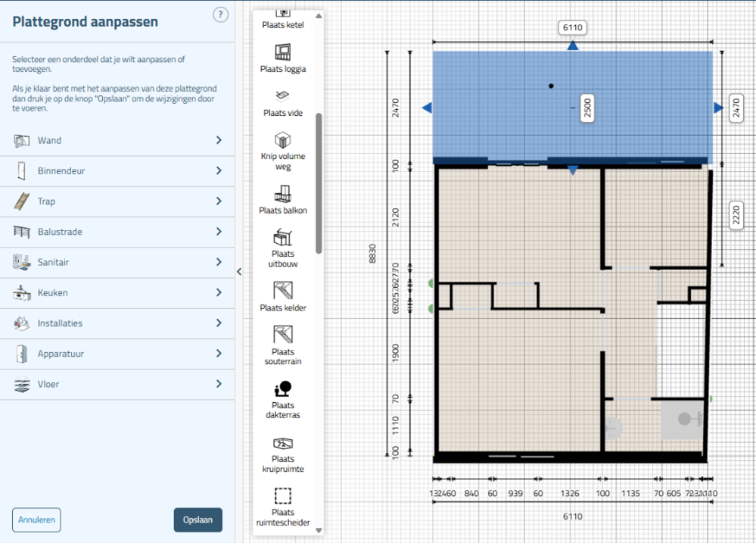Image resolution: width=756 pixels, height=543 pixels.
Task: Select the Plaats balkon icon
Action: pyautogui.click(x=283, y=194)
